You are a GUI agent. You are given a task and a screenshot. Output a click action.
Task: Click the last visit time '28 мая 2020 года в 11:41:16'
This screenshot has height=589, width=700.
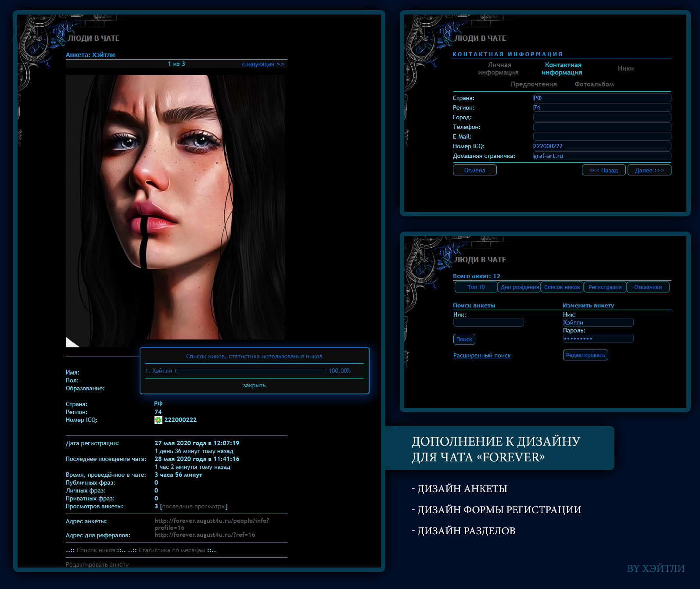point(197,459)
